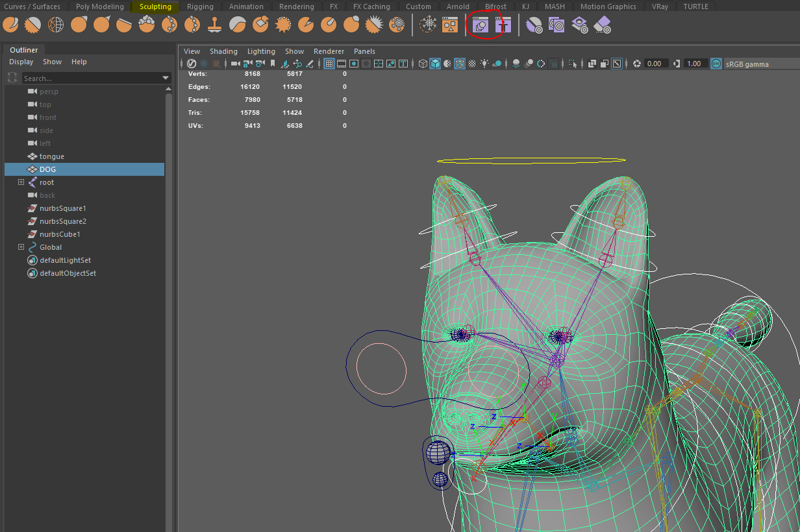Select the Relax sculpt tool icon
800x532 pixels.
point(56,25)
